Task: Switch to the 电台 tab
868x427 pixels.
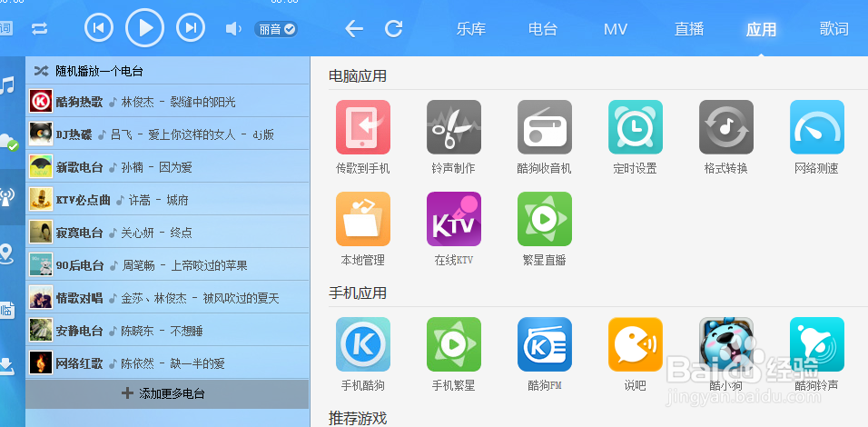Action: 543,29
